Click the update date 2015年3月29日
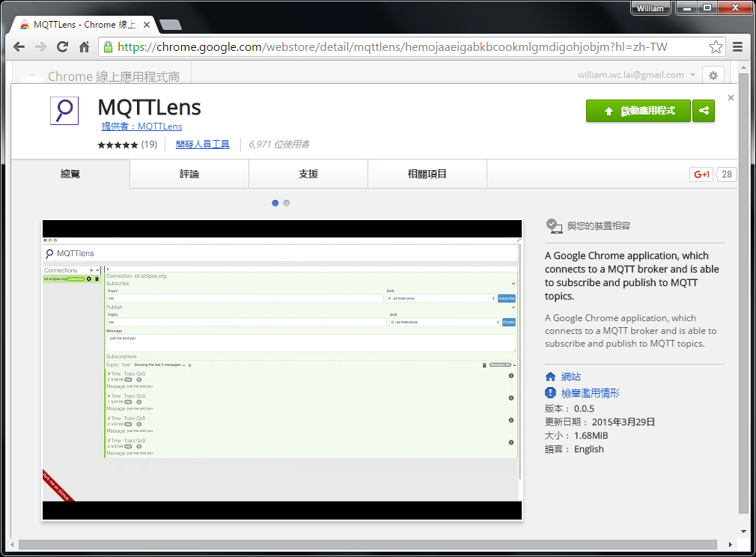This screenshot has height=557, width=756. click(x=623, y=422)
